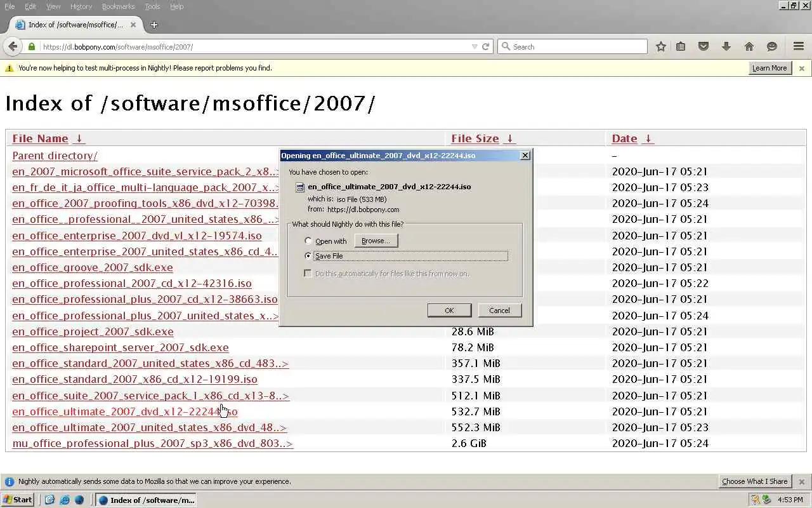Sort by Date arrow icon
The image size is (812, 508).
(x=647, y=138)
